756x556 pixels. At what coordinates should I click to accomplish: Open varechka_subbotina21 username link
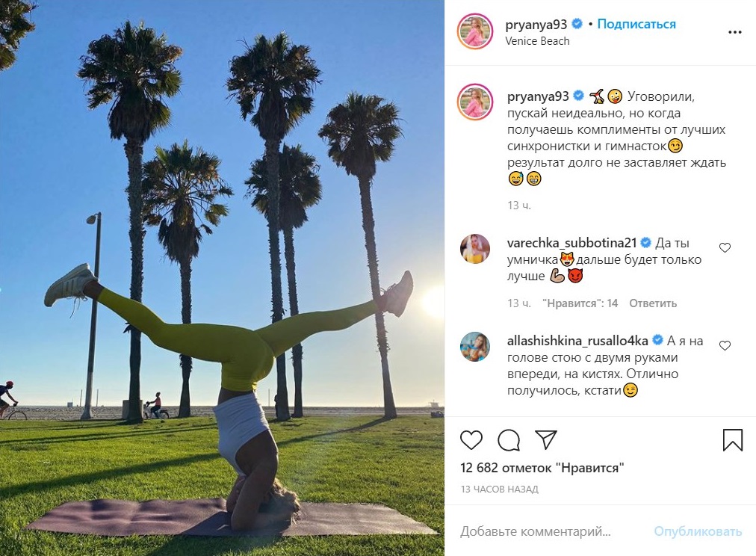[x=571, y=243]
